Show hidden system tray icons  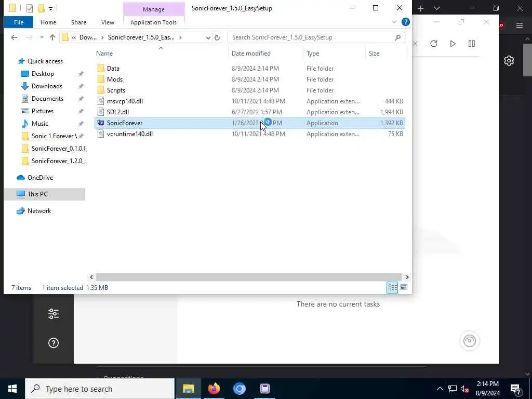click(x=440, y=389)
